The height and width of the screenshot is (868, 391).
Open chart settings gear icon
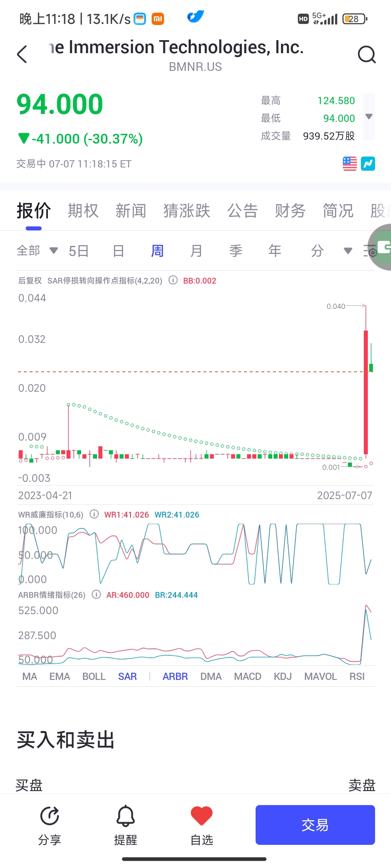click(x=371, y=251)
